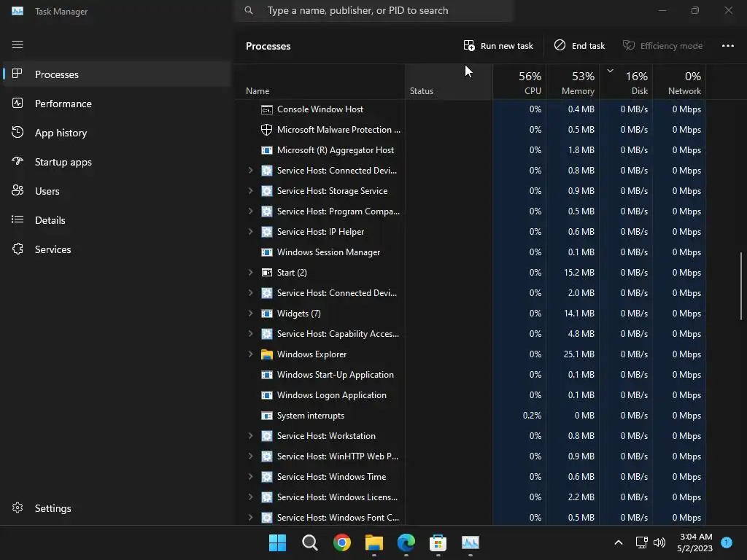
Task: Sort by Memory column header
Action: [x=573, y=82]
